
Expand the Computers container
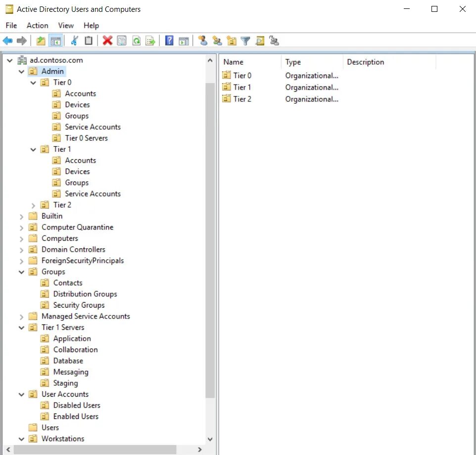tap(21, 239)
